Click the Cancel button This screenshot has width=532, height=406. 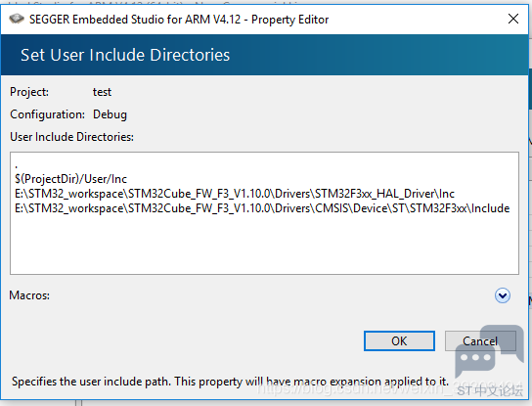[x=480, y=340]
